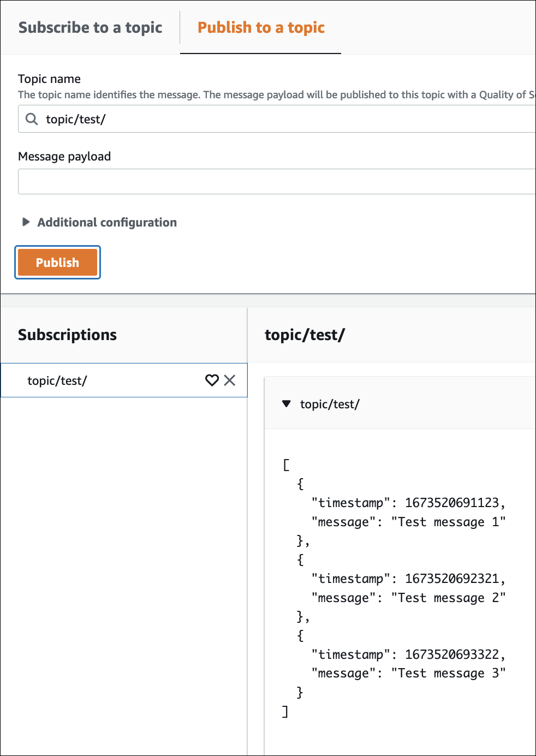Click the search magnifier icon in Topic name
This screenshot has width=536, height=756.
point(32,119)
